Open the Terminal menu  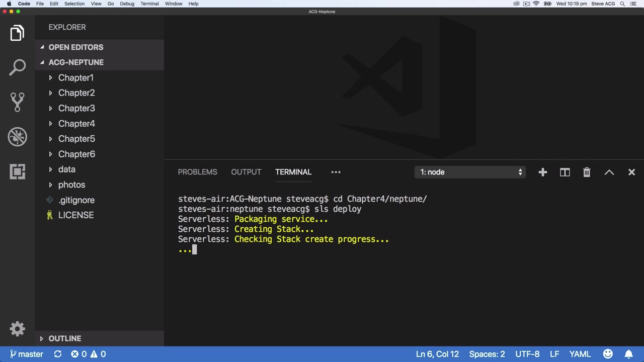[149, 4]
